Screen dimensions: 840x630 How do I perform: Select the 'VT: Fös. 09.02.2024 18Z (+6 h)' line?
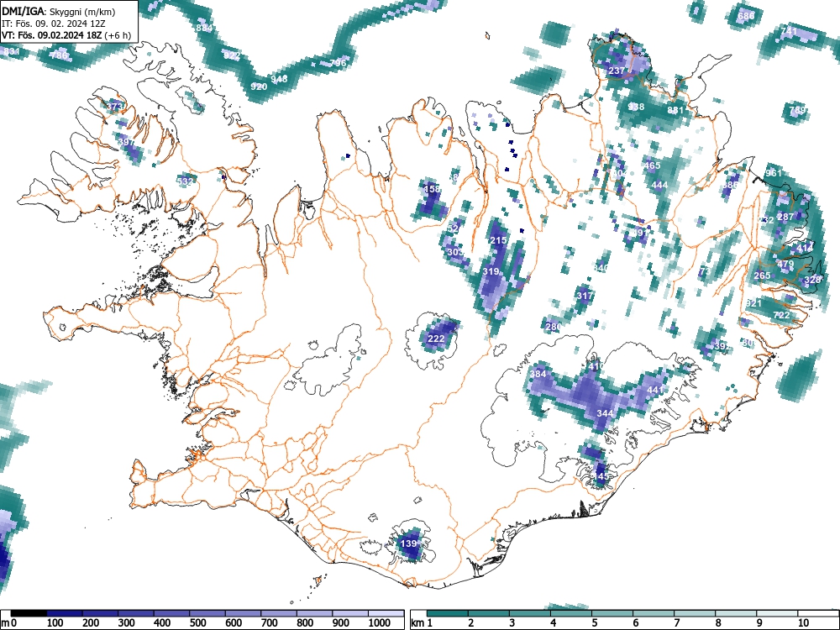pyautogui.click(x=66, y=35)
